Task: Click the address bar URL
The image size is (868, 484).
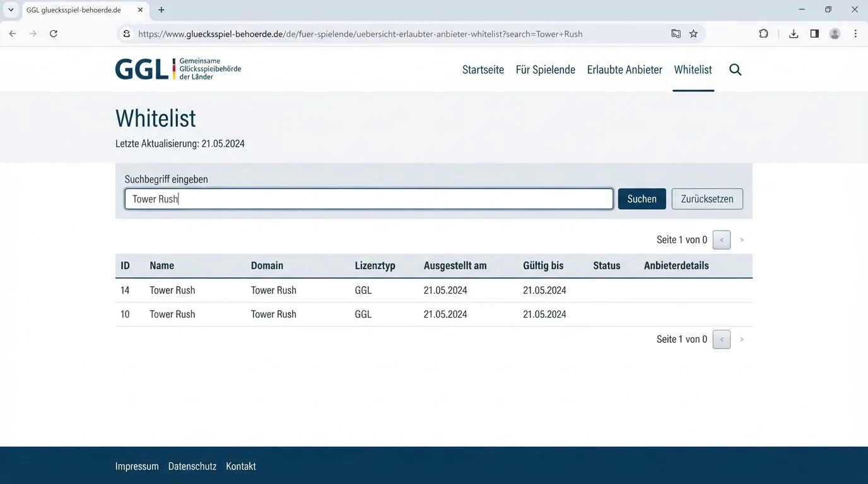Action: pos(360,34)
